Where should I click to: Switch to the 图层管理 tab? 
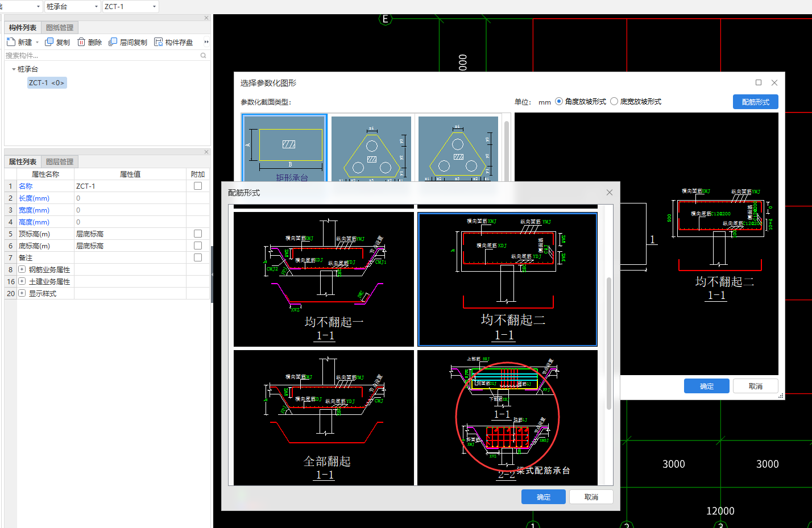tap(60, 161)
